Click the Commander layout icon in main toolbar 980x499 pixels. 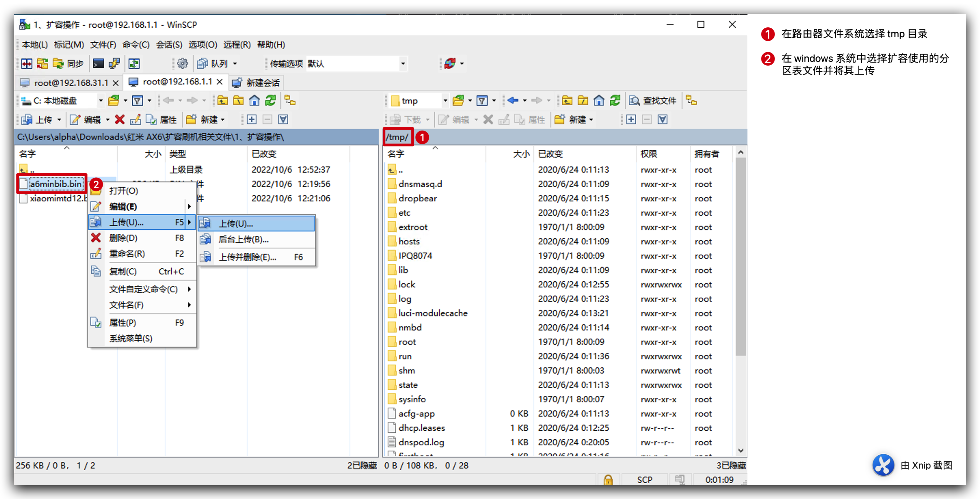[27, 64]
